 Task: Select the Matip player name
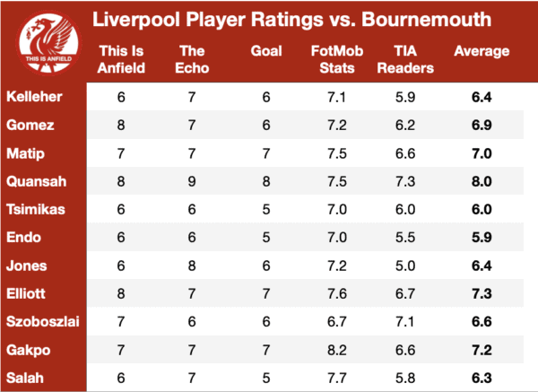pyautogui.click(x=25, y=153)
